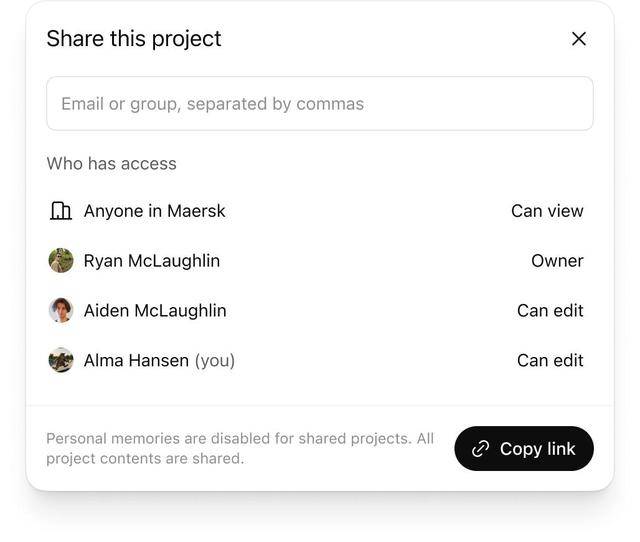Open Alma Hansen's Can edit permission menu
The width and height of the screenshot is (640, 542).
549,360
